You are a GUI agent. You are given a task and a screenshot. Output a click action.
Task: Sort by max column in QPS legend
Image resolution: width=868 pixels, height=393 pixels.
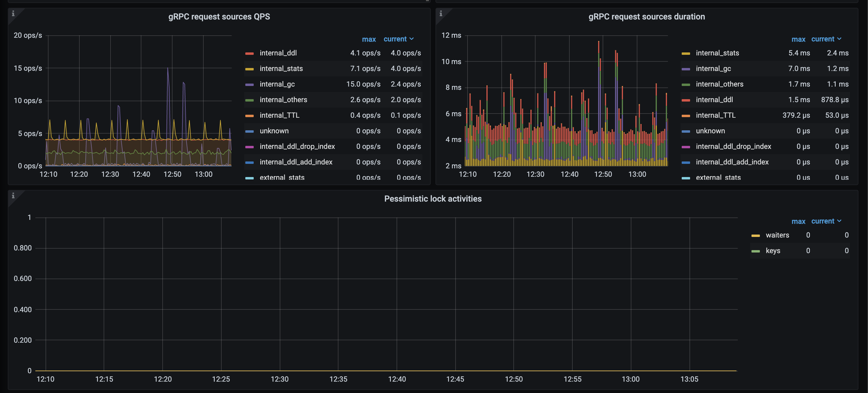click(369, 39)
